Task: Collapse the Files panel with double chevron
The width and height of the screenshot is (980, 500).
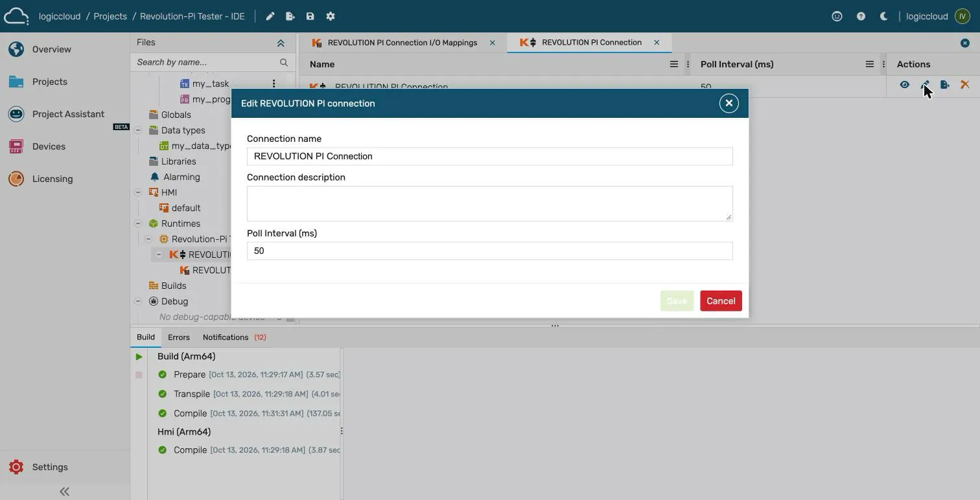Action: [x=281, y=43]
